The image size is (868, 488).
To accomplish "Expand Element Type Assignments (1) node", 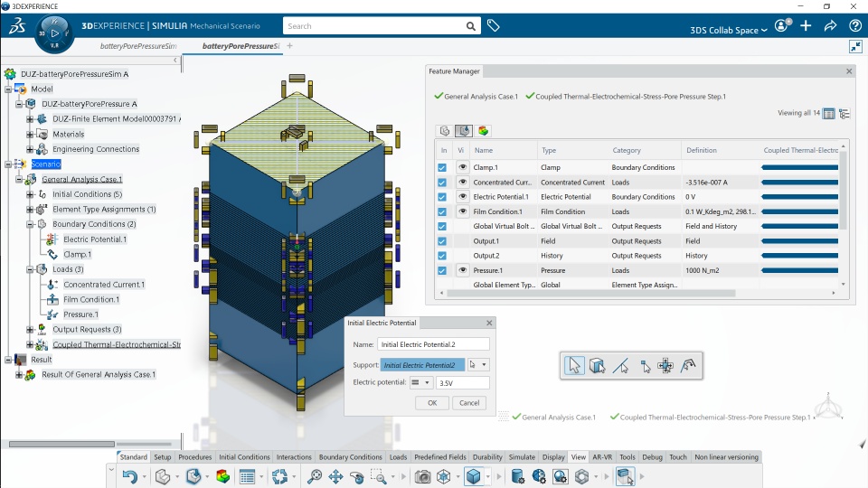I will [30, 210].
